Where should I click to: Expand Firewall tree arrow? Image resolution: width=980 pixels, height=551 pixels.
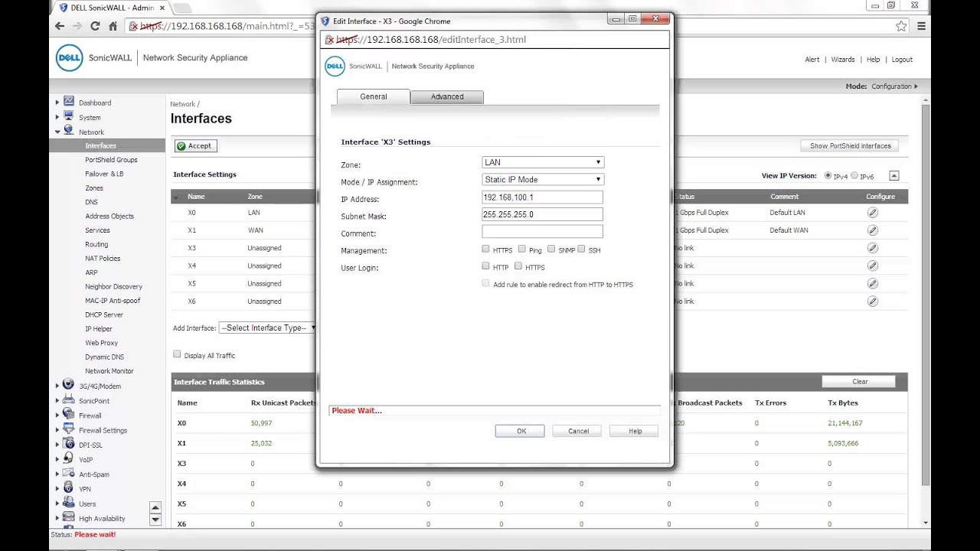point(57,416)
